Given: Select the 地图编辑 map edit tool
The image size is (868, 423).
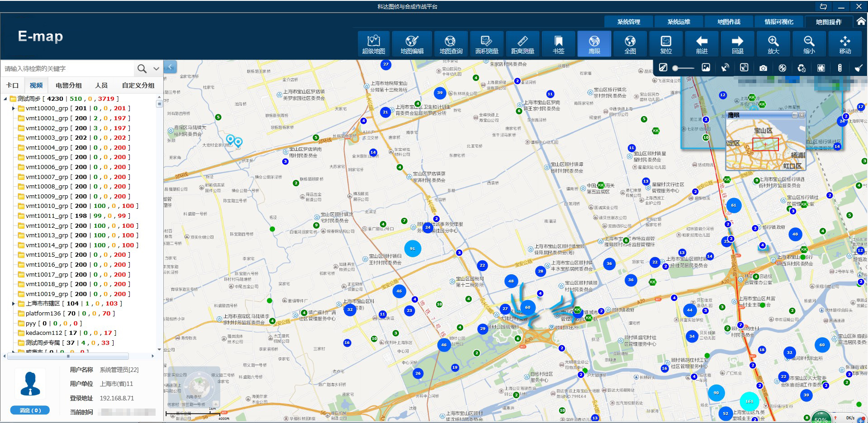Looking at the screenshot, I should [412, 44].
